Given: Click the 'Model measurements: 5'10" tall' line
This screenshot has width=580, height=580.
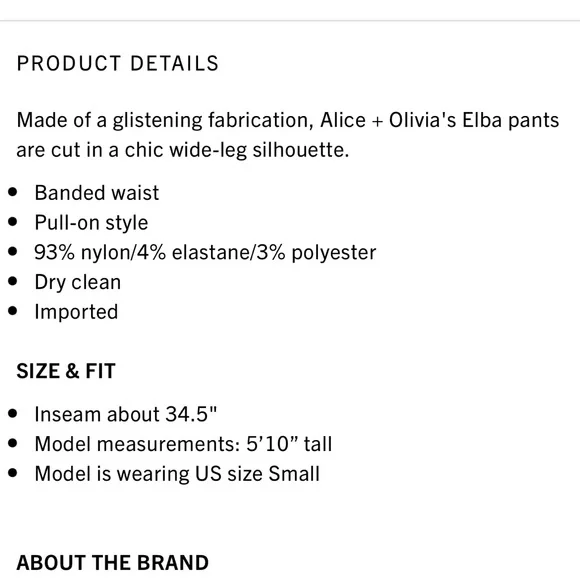Looking at the screenshot, I should tap(183, 444).
